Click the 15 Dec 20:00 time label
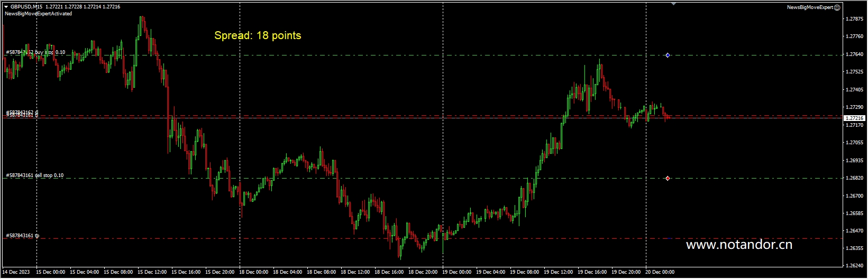This screenshot has width=868, height=279. point(221,272)
